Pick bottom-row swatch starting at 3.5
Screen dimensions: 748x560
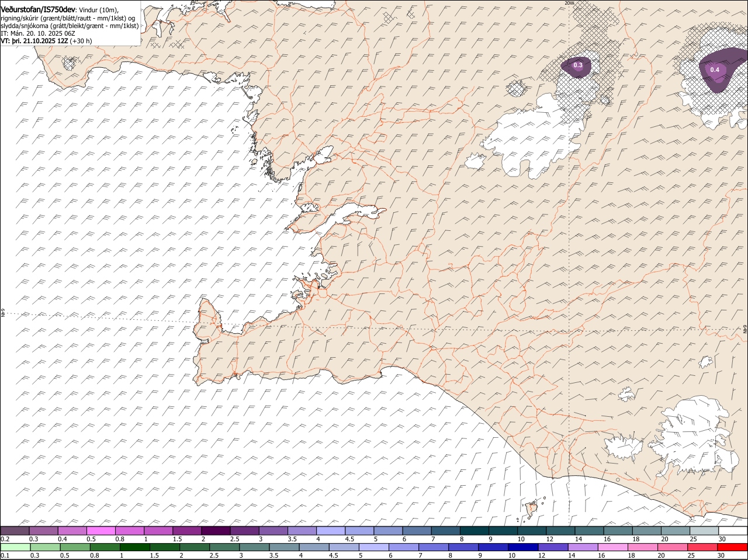pos(284,547)
